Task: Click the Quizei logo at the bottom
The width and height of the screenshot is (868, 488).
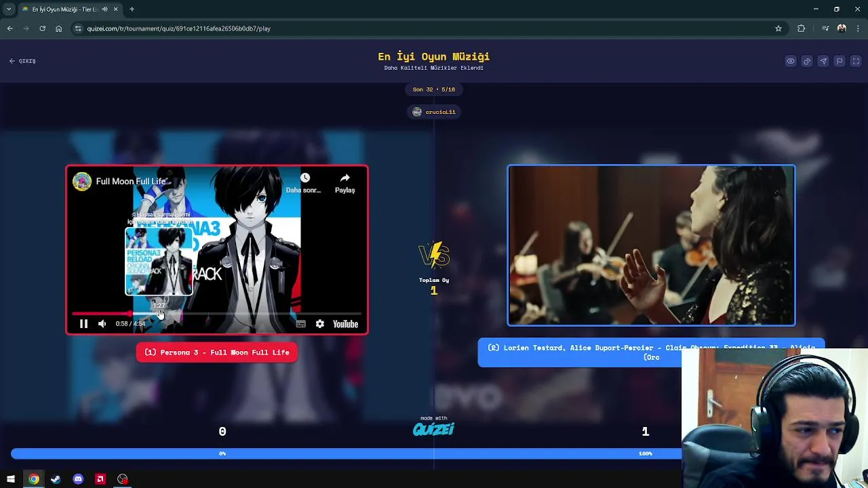Action: [x=433, y=428]
